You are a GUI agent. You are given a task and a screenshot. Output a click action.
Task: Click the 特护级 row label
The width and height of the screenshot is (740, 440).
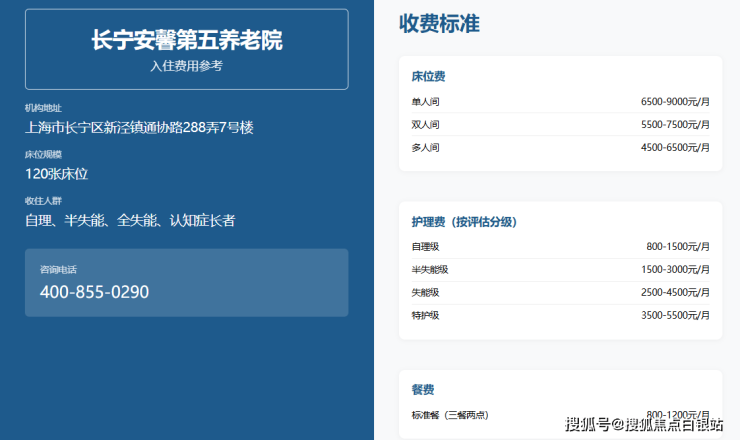426,315
